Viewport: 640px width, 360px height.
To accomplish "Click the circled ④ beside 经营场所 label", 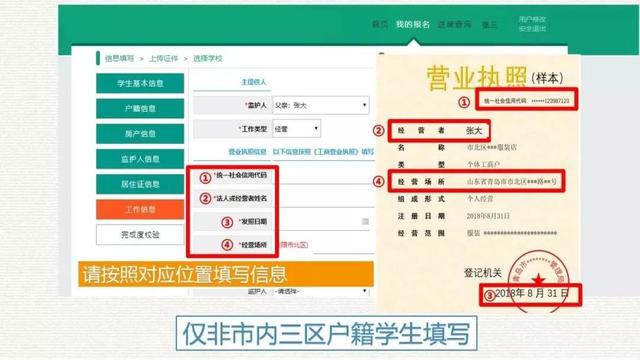I will (227, 244).
